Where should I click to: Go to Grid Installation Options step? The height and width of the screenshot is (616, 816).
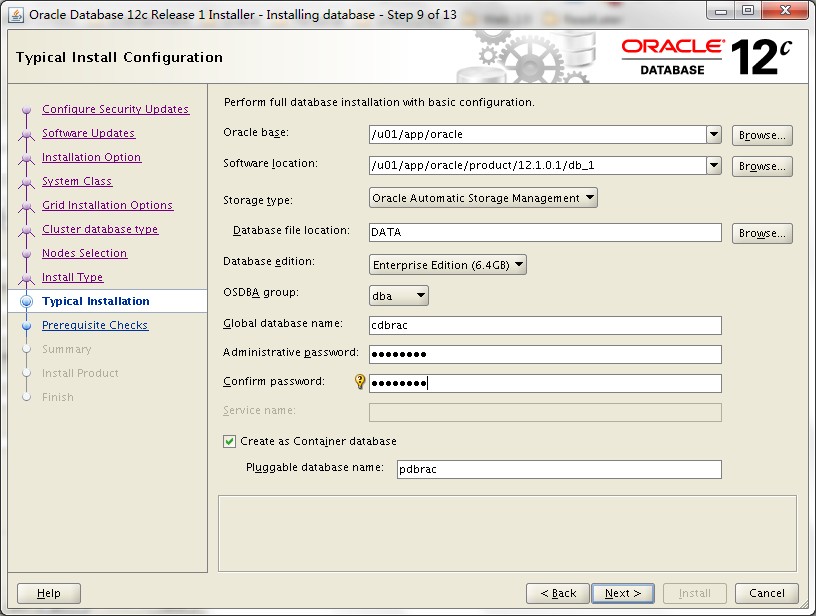pos(108,205)
